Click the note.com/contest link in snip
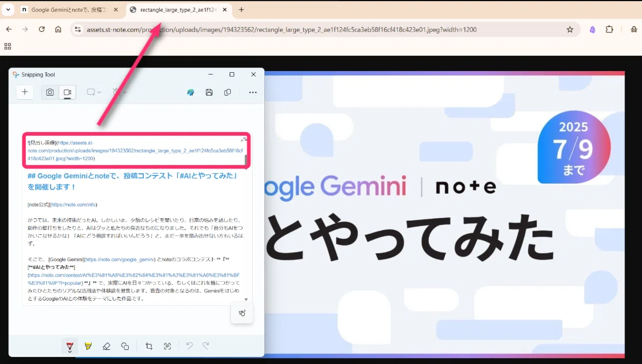642x364 pixels. tap(133, 279)
